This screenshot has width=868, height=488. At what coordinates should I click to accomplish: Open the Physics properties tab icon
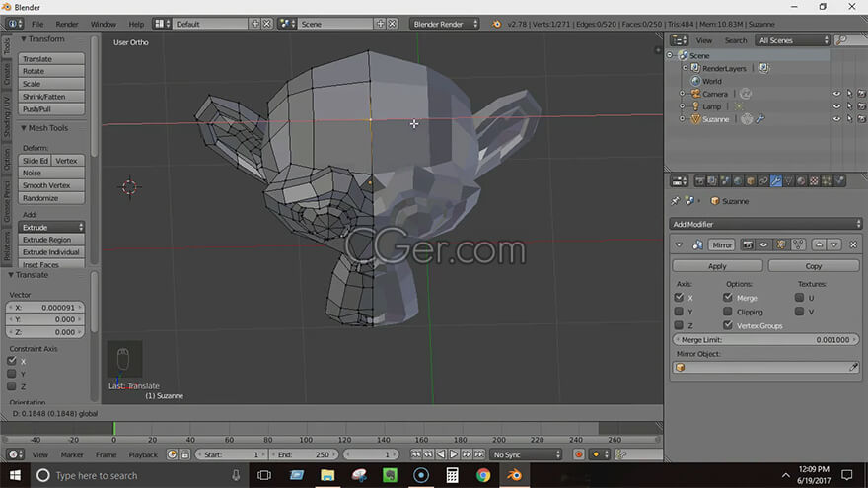click(x=839, y=181)
